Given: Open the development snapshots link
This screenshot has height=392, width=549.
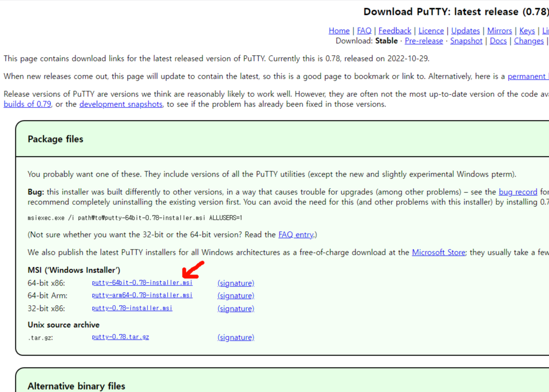Looking at the screenshot, I should click(121, 104).
